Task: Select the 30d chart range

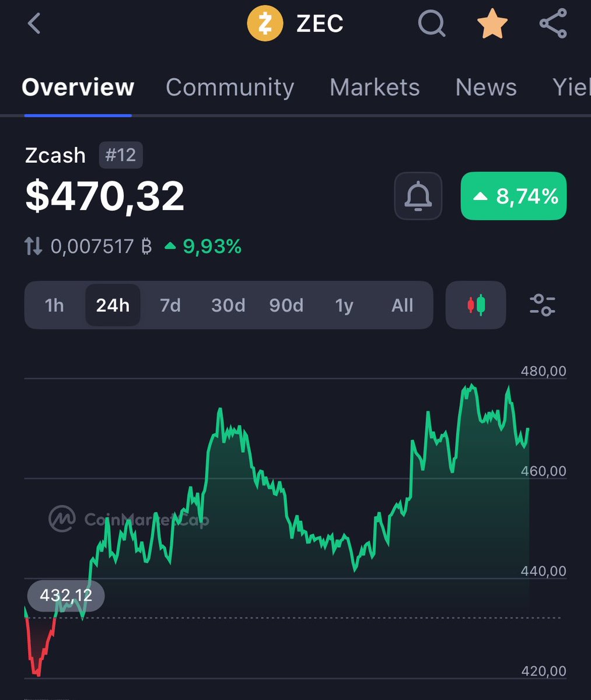Action: point(228,305)
